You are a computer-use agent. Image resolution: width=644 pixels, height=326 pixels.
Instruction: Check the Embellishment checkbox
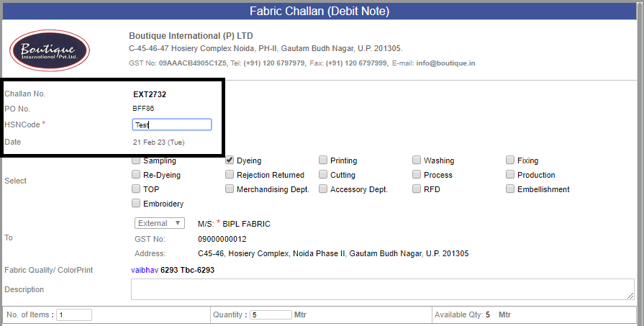click(510, 189)
